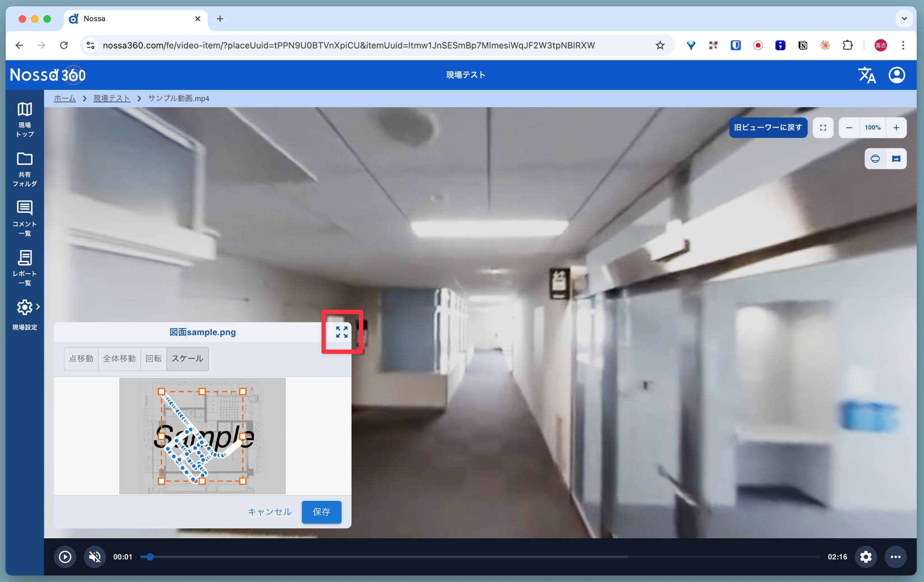924x582 pixels.
Task: Click the 旧ビューワーに戻す button
Action: (768, 128)
